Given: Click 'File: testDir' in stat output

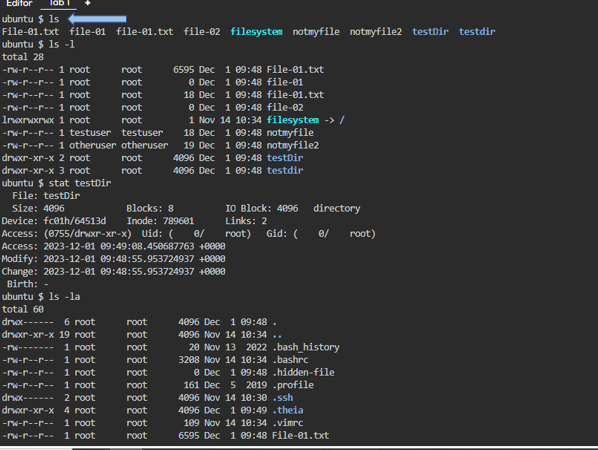Looking at the screenshot, I should 46,196.
